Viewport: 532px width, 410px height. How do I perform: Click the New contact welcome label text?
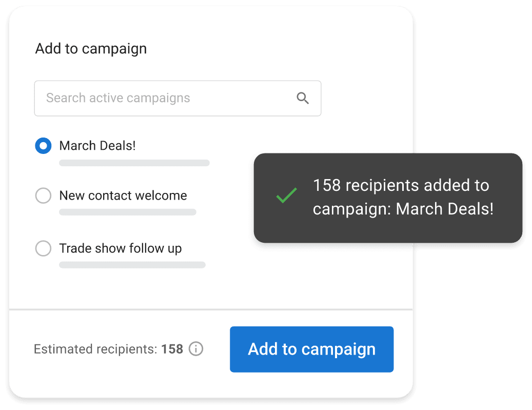(x=123, y=196)
